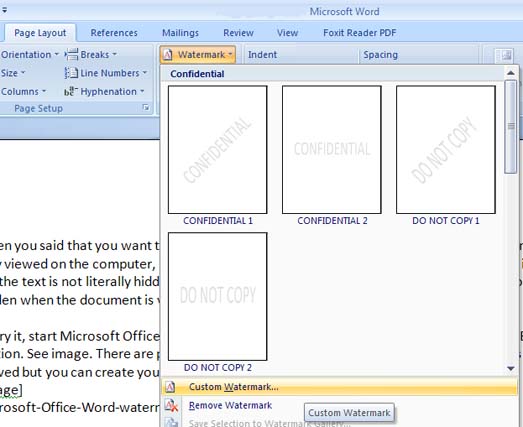Select the View tab

click(x=287, y=33)
